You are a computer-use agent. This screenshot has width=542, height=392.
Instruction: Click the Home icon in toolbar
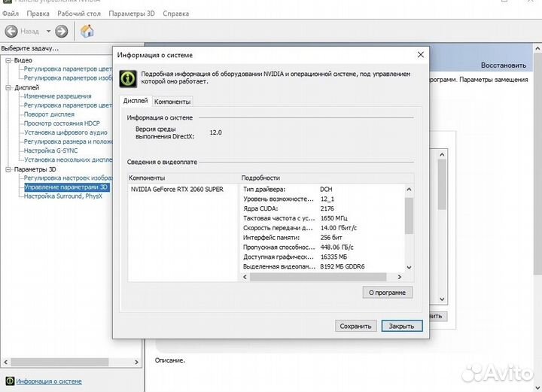click(x=87, y=31)
